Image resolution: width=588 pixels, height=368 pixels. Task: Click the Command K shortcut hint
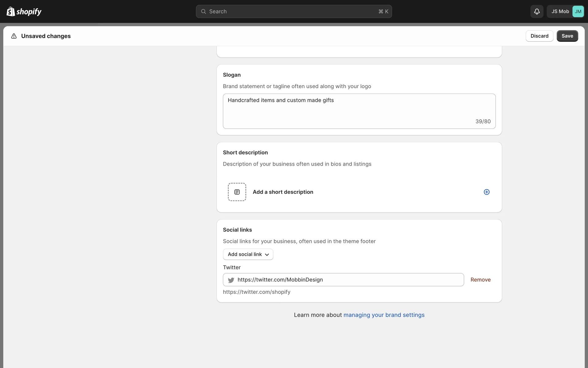point(383,11)
